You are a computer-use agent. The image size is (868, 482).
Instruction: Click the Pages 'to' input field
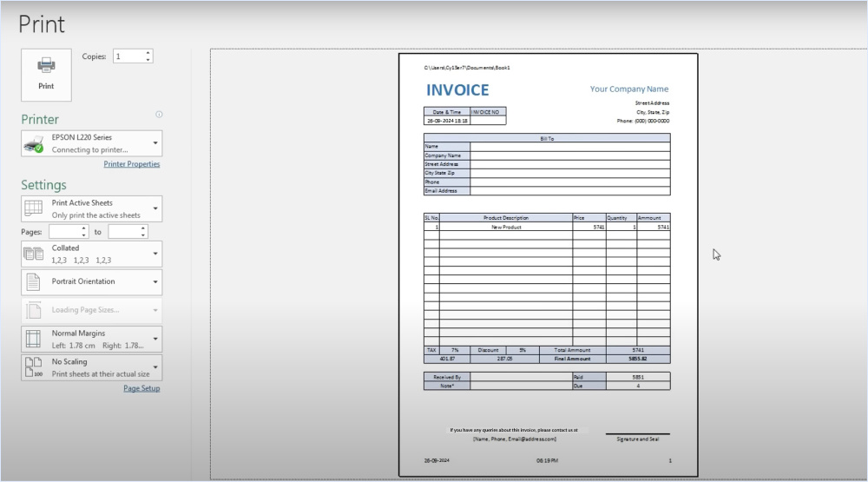pos(123,232)
